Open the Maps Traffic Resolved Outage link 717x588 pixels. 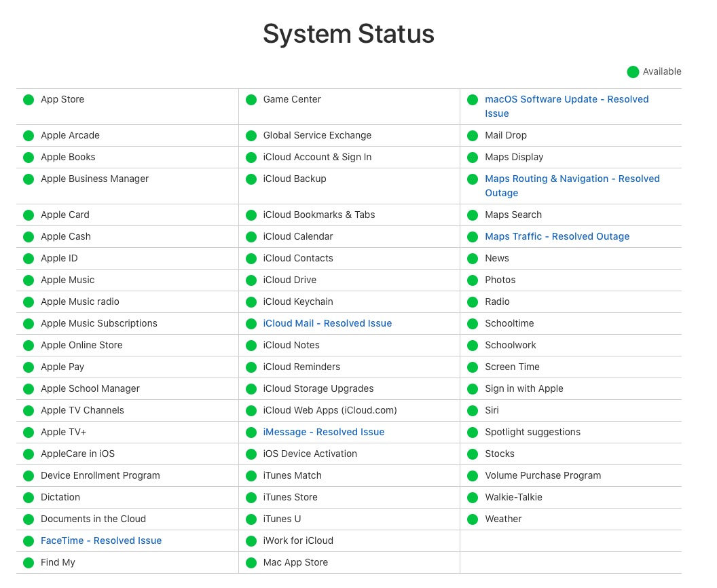[x=557, y=237]
